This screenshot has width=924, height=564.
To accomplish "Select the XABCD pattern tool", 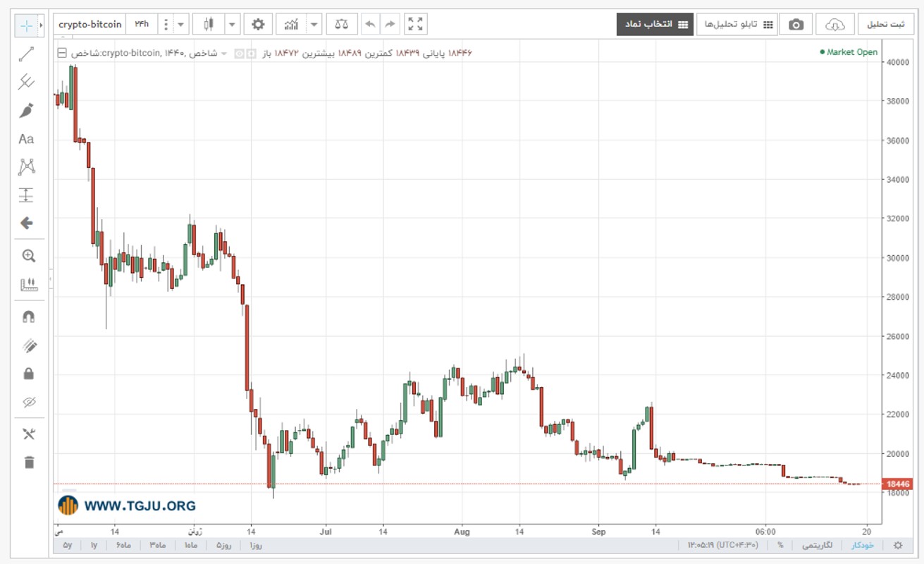I will point(26,167).
